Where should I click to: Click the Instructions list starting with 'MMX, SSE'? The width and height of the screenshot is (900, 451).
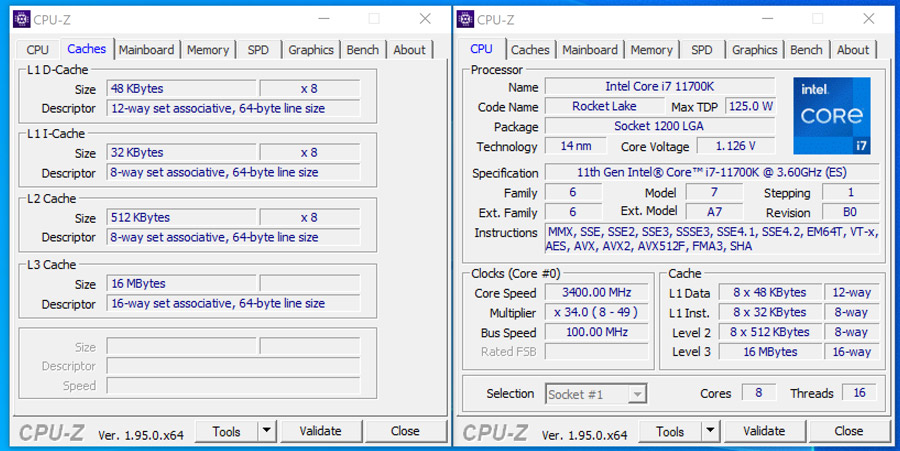click(712, 239)
